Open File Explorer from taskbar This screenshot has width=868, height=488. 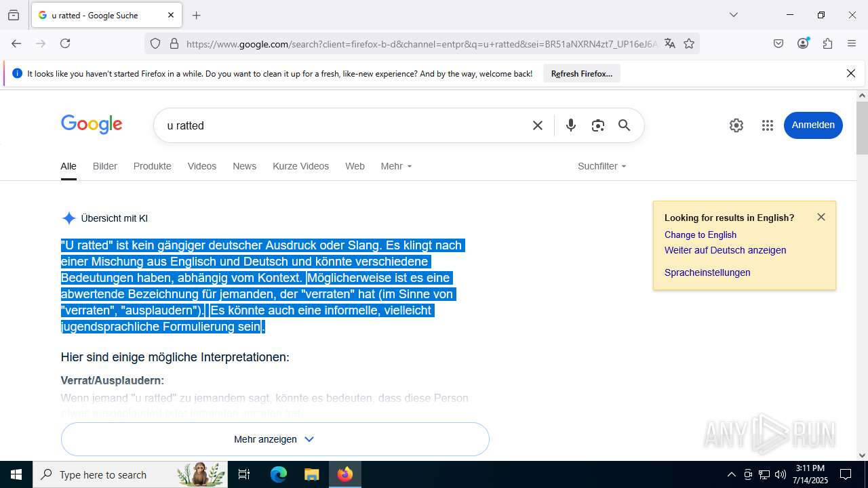[x=311, y=474]
